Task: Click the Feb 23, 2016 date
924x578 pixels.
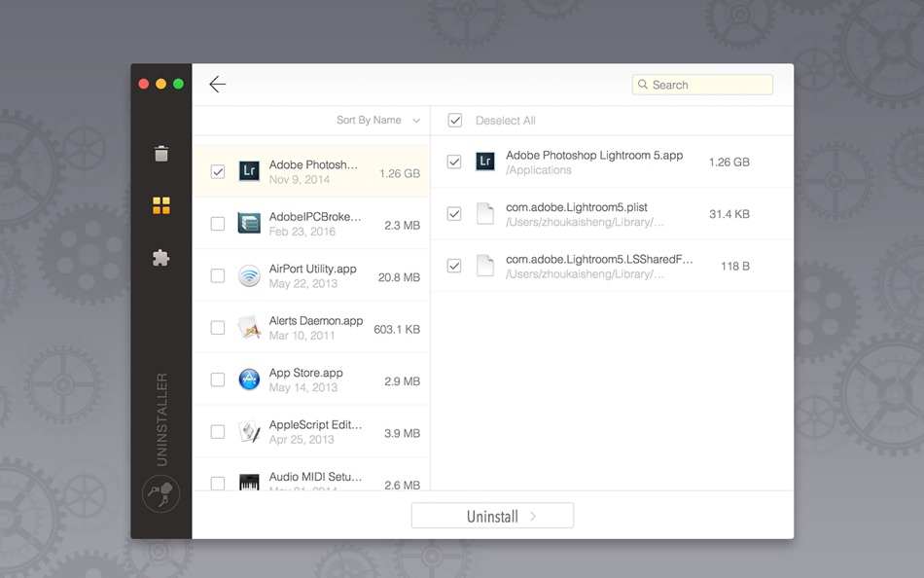Action: tap(302, 232)
